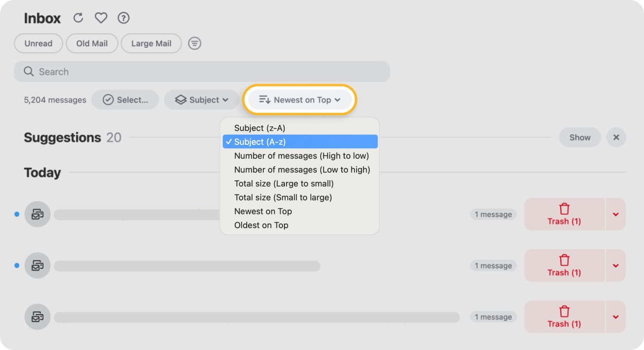
Task: Expand the chevron next to the first Trash button
Action: click(615, 214)
